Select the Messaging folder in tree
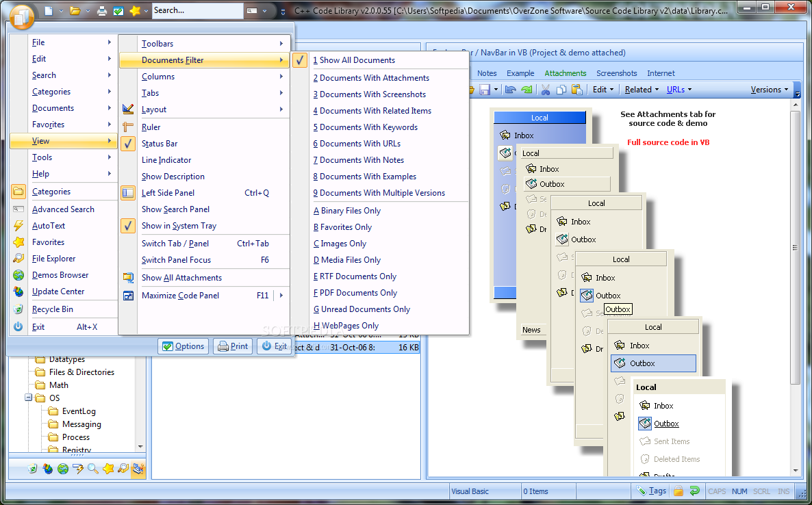Viewport: 812px width, 505px height. click(81, 424)
